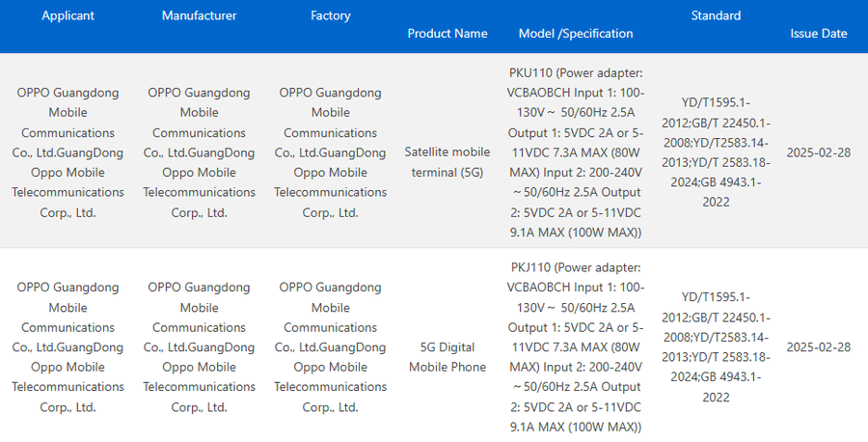Click the PKJ110 power adapter specification cell

(576, 346)
